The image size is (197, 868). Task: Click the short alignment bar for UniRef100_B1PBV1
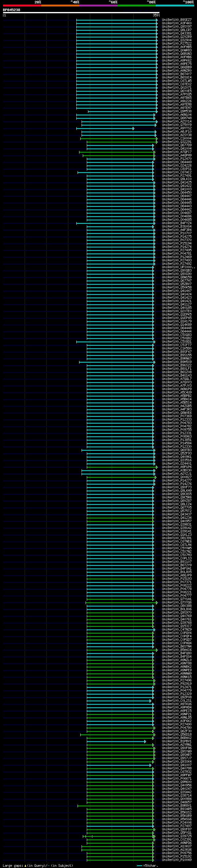coord(117,741)
